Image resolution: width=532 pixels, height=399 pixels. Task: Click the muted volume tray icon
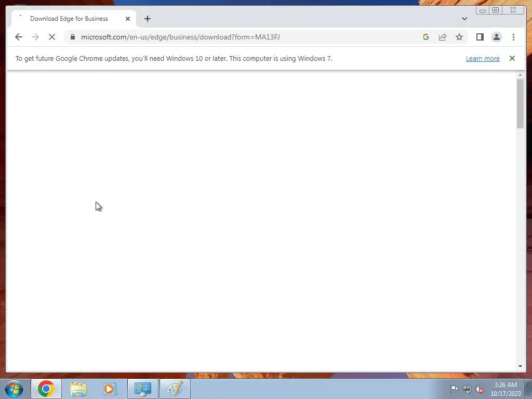tap(480, 389)
